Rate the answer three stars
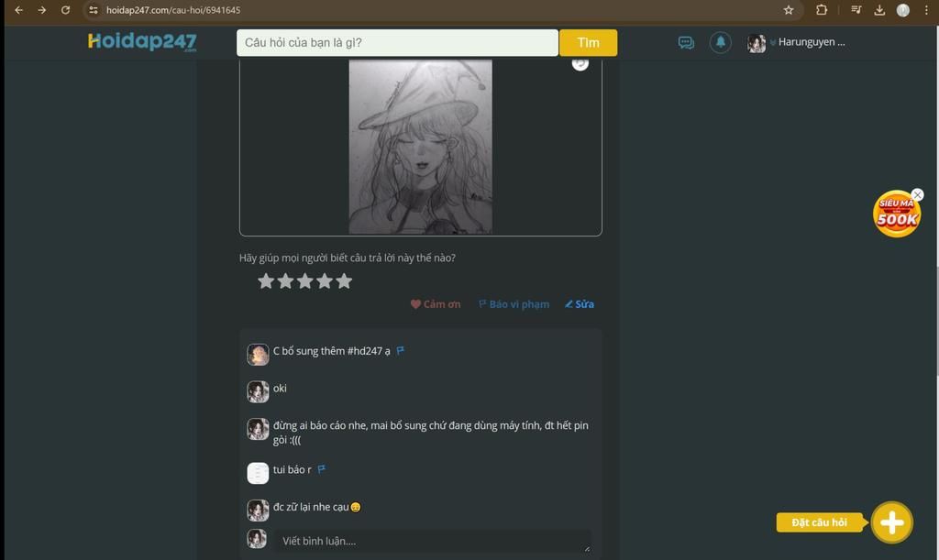Image resolution: width=939 pixels, height=560 pixels. 304,280
